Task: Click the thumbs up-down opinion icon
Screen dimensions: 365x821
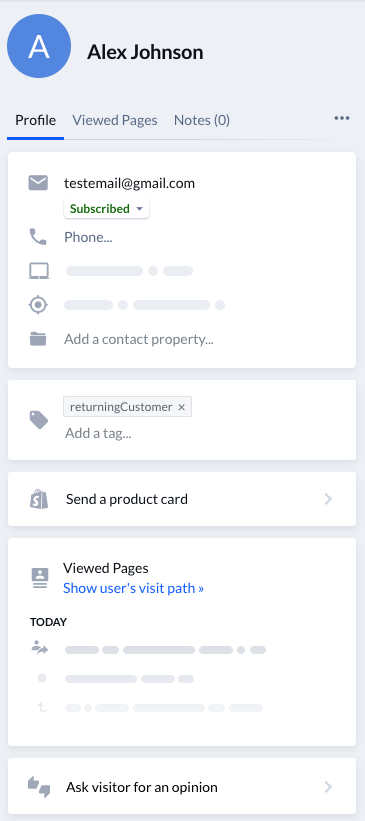Action: pos(39,787)
